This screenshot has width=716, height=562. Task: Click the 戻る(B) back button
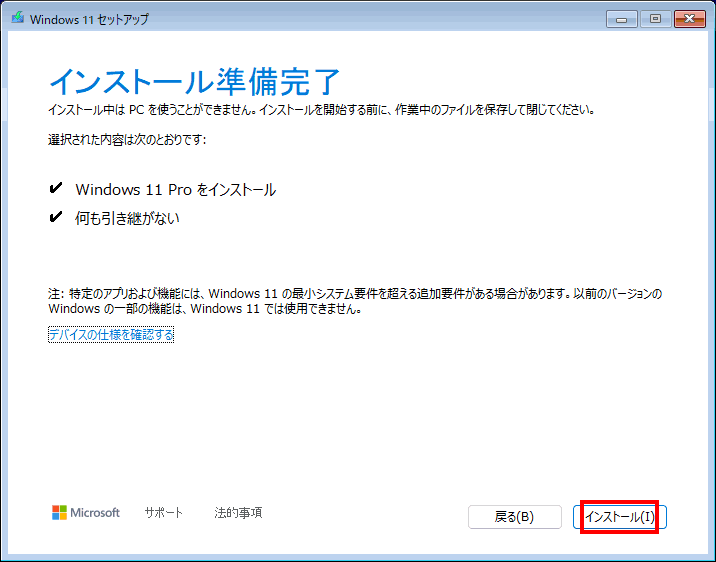(515, 517)
